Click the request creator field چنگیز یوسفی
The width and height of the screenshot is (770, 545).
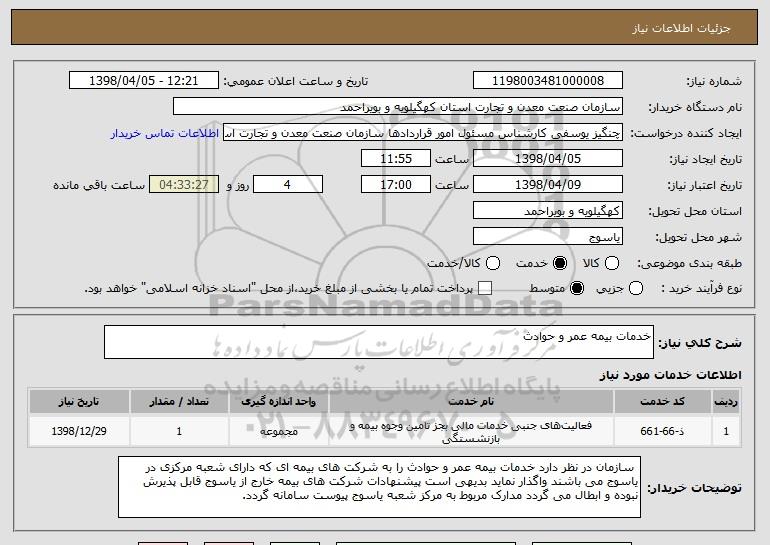[423, 133]
